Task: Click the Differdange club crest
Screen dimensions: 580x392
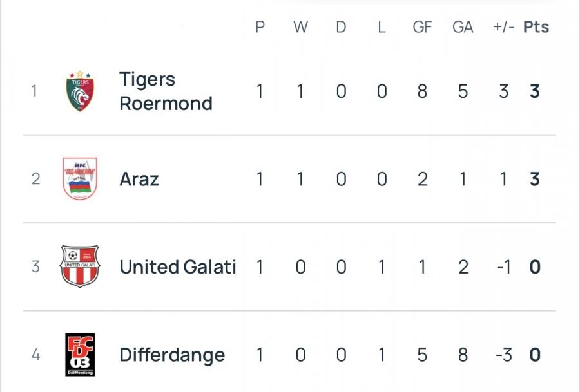Action: click(x=80, y=355)
